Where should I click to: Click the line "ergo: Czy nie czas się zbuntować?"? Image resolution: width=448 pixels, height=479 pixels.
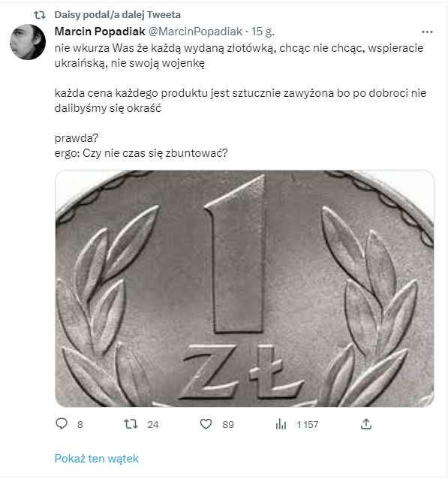pos(141,153)
